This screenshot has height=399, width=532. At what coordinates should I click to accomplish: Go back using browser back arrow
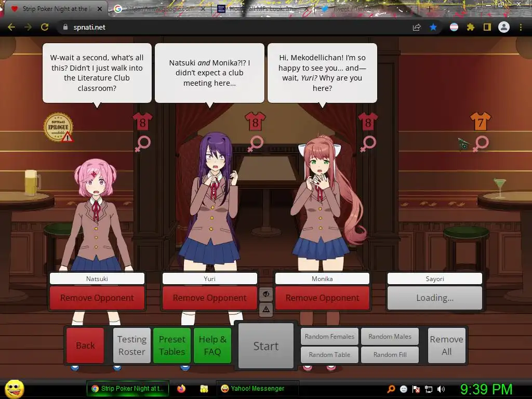(11, 27)
